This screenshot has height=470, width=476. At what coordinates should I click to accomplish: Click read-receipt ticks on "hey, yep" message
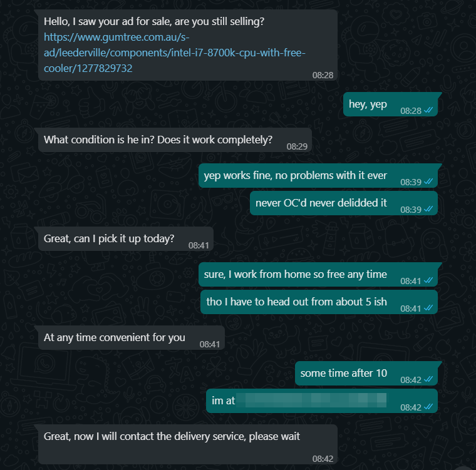click(x=428, y=110)
